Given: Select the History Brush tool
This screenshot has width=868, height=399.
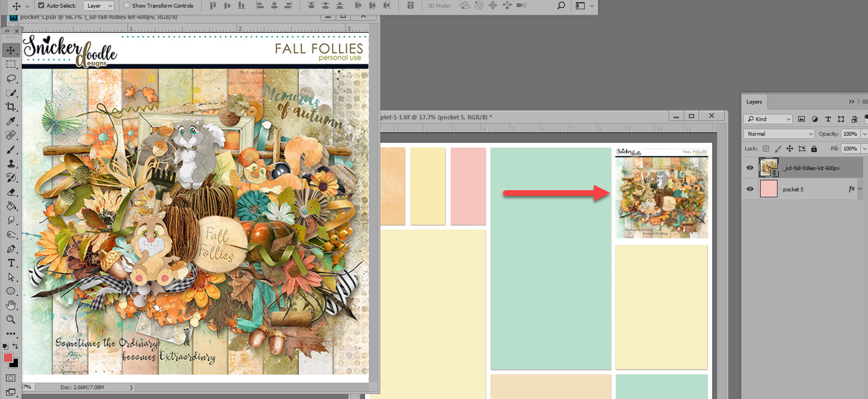Looking at the screenshot, I should (11, 178).
